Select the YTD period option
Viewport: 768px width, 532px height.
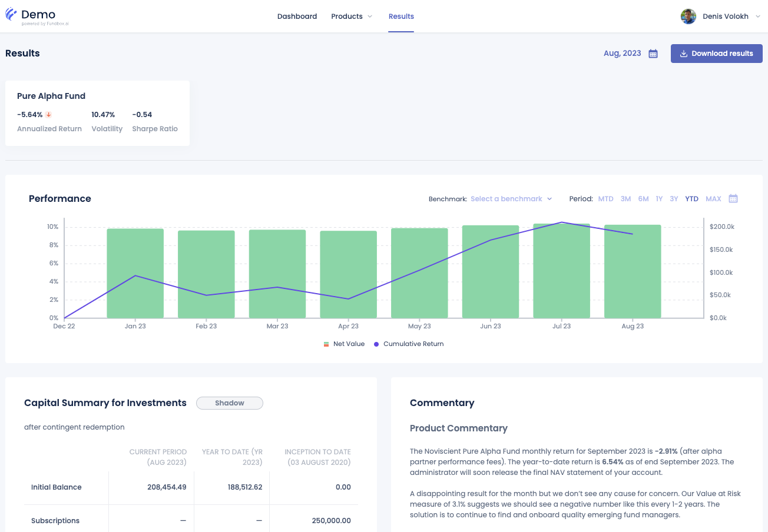point(691,199)
